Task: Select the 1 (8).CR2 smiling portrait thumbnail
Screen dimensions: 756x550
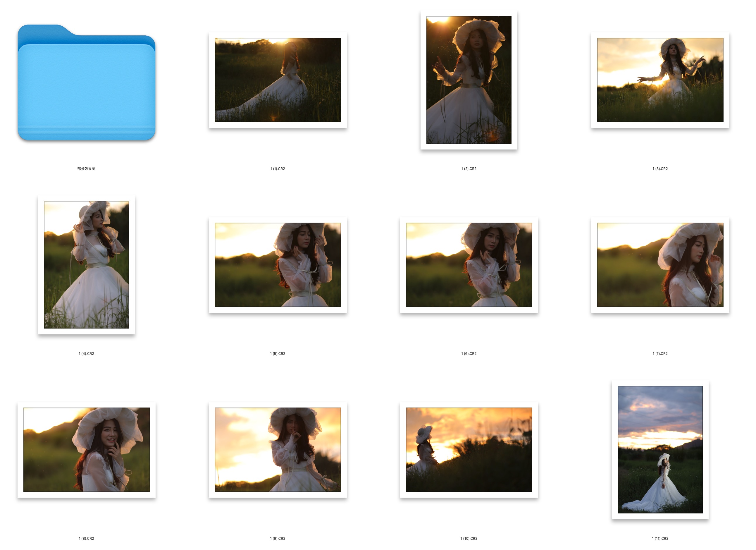Action: click(x=86, y=449)
